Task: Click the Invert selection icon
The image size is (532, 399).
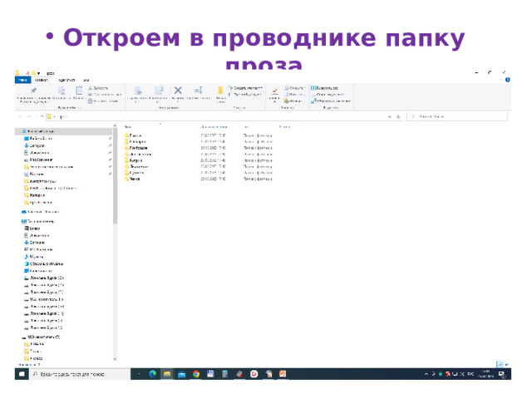Action: click(314, 101)
